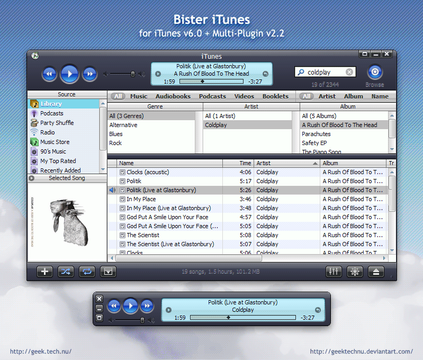The width and height of the screenshot is (423, 360).
Task: Switch to the Audiobooks filter tab
Action: [x=173, y=96]
